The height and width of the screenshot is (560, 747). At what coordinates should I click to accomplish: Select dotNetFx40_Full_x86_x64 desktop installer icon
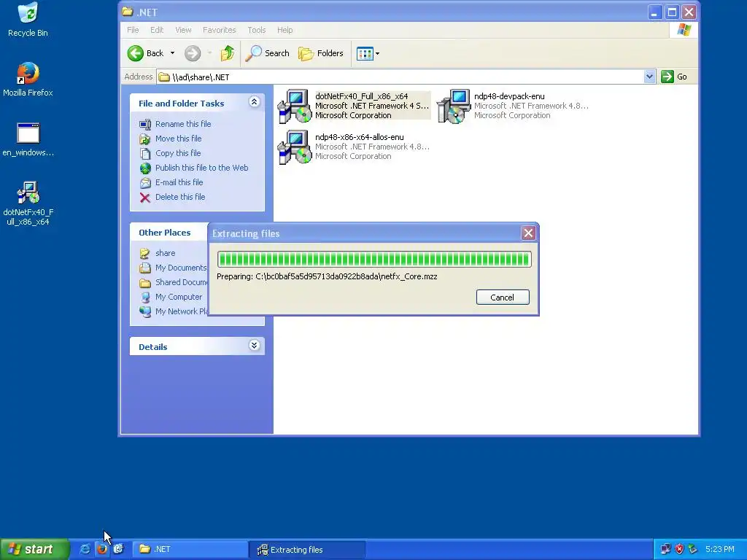tap(28, 203)
